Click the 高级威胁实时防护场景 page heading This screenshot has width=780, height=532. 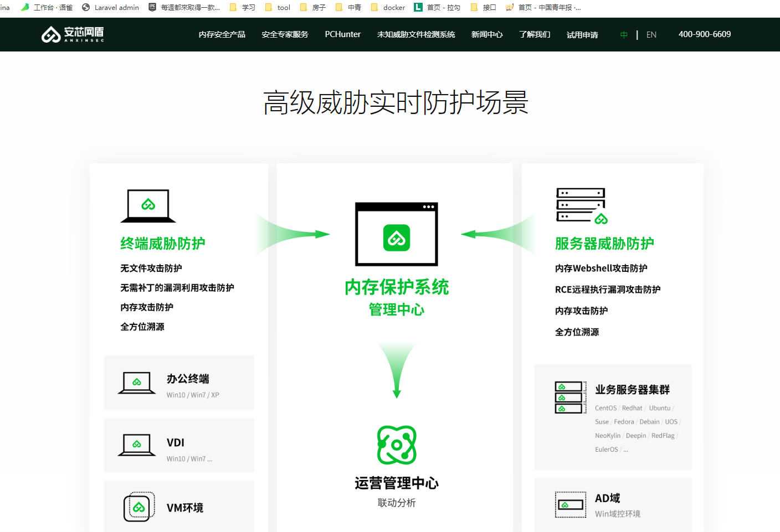(x=396, y=103)
